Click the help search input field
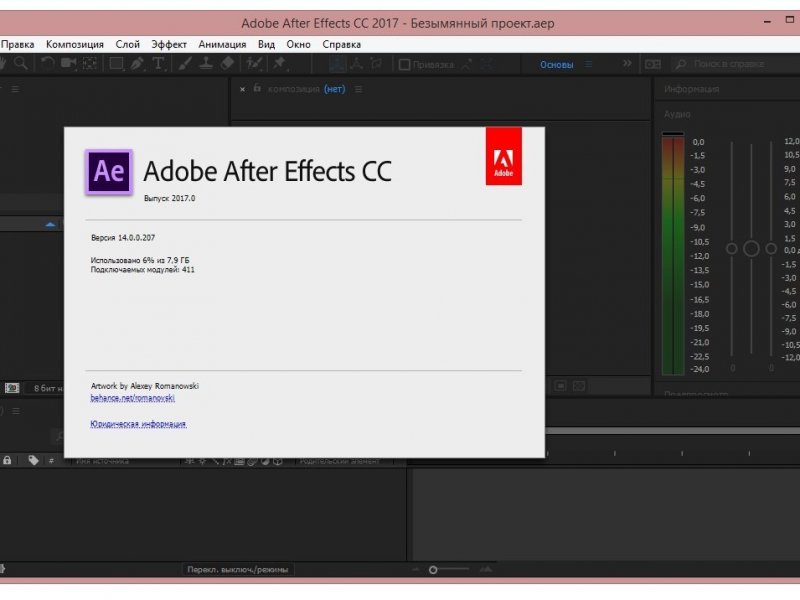This screenshot has height=600, width=800. (736, 64)
